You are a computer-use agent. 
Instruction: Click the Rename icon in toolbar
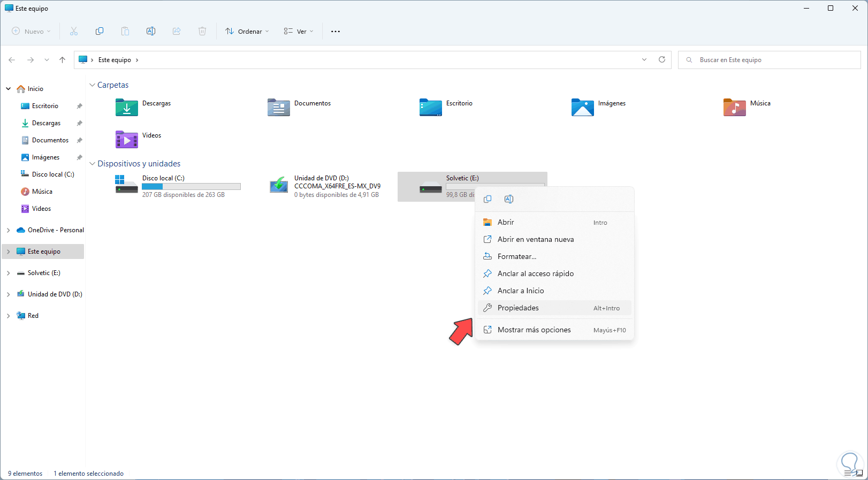pos(151,32)
